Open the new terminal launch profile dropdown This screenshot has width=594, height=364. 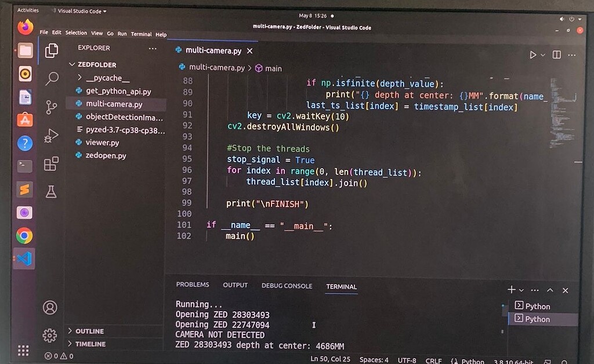tap(521, 290)
